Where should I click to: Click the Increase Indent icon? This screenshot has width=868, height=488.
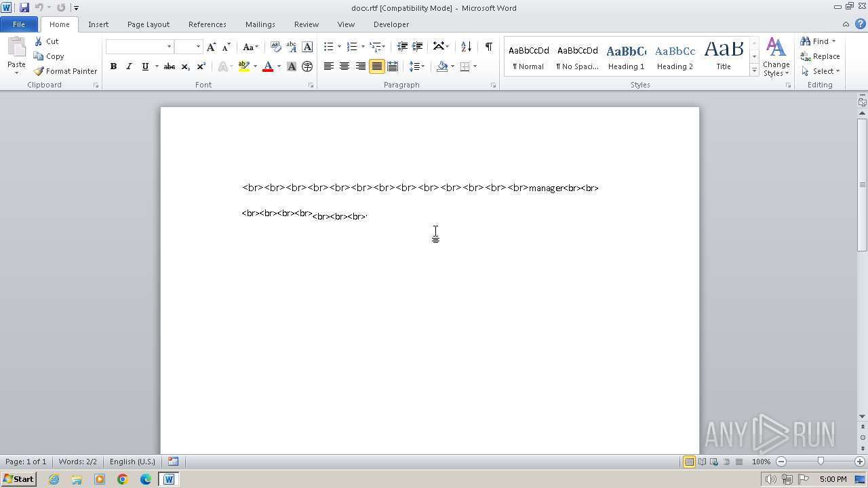tap(418, 47)
